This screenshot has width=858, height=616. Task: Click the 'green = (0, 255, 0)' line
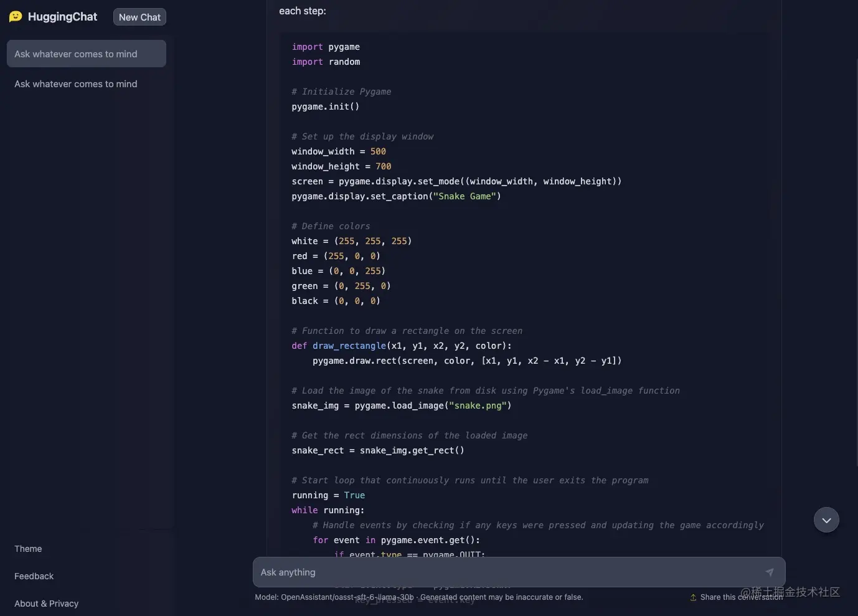pos(341,286)
